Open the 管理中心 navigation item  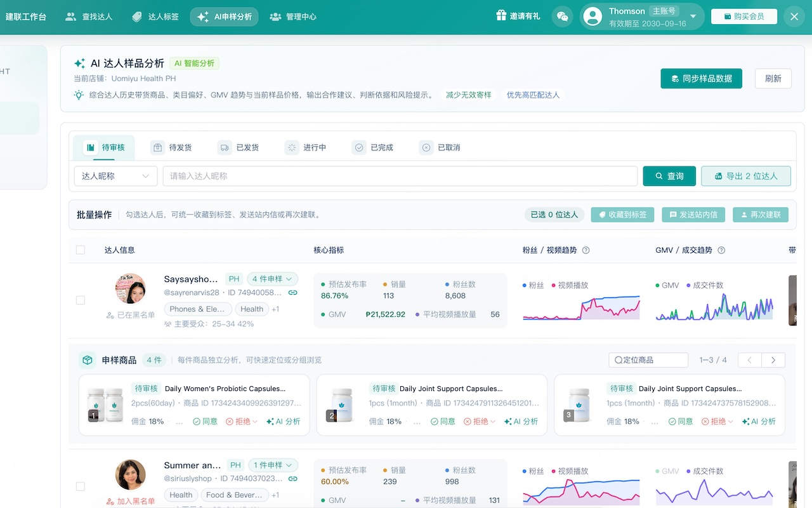coord(292,17)
